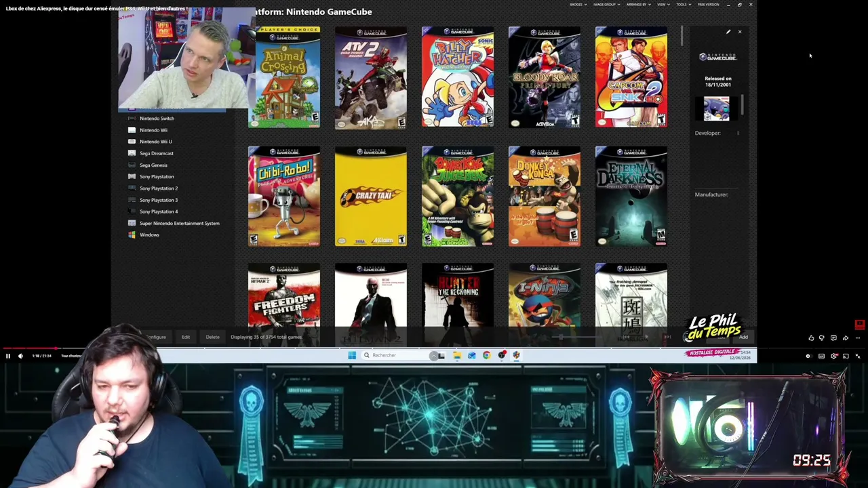Click the Delete button in bottom bar
The width and height of the screenshot is (868, 488).
pyautogui.click(x=212, y=337)
